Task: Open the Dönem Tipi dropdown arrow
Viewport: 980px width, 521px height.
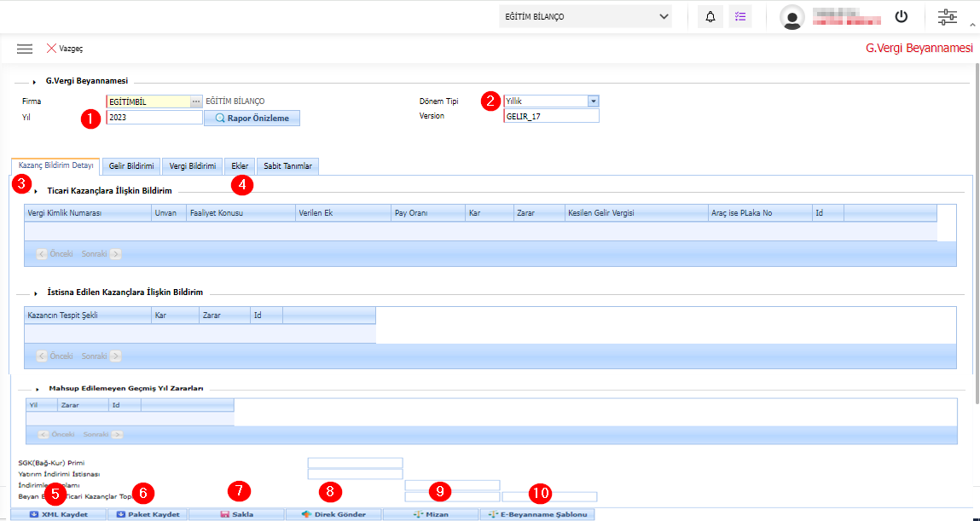Action: 593,101
